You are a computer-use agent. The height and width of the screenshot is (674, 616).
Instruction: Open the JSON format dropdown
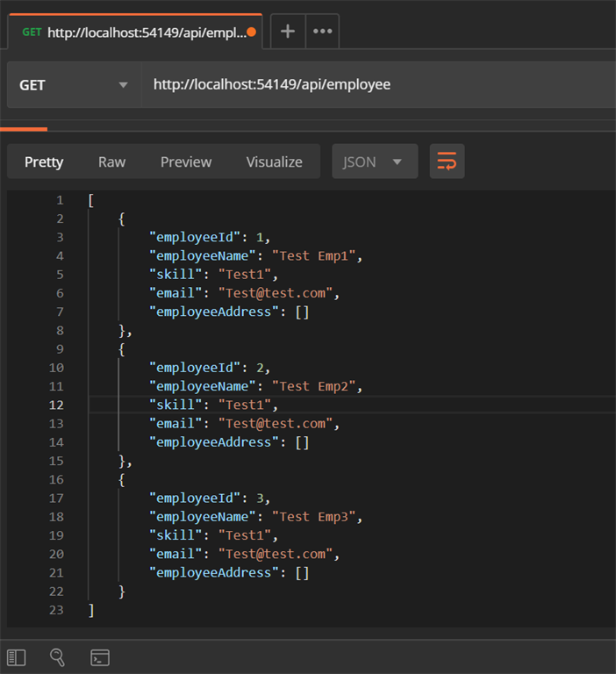pyautogui.click(x=374, y=161)
